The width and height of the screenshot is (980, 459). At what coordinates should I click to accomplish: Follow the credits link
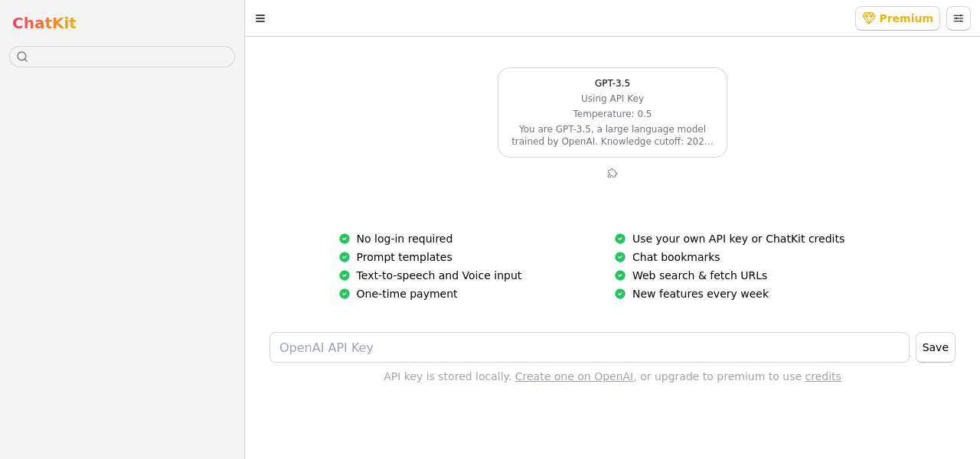coord(823,376)
